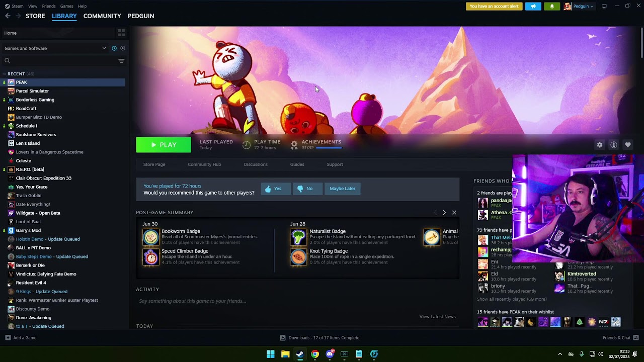
Task: Click the favorite heart icon
Action: [x=628, y=145]
